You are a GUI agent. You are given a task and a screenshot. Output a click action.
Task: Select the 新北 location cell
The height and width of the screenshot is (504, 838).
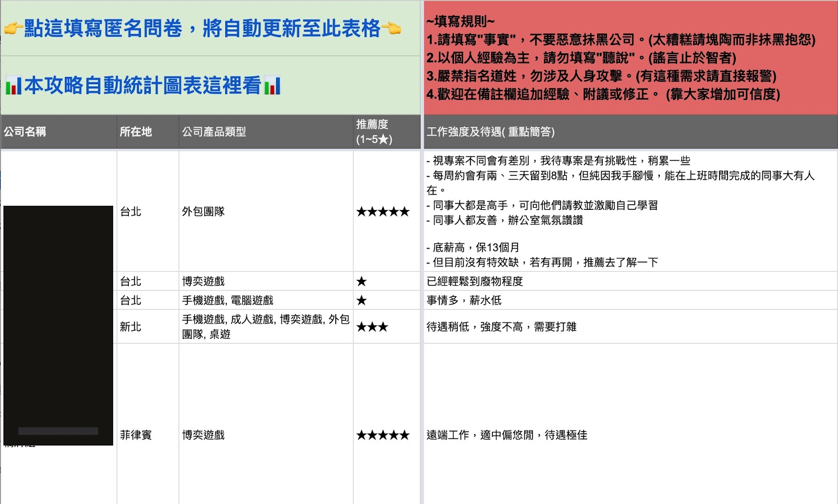[x=148, y=327]
